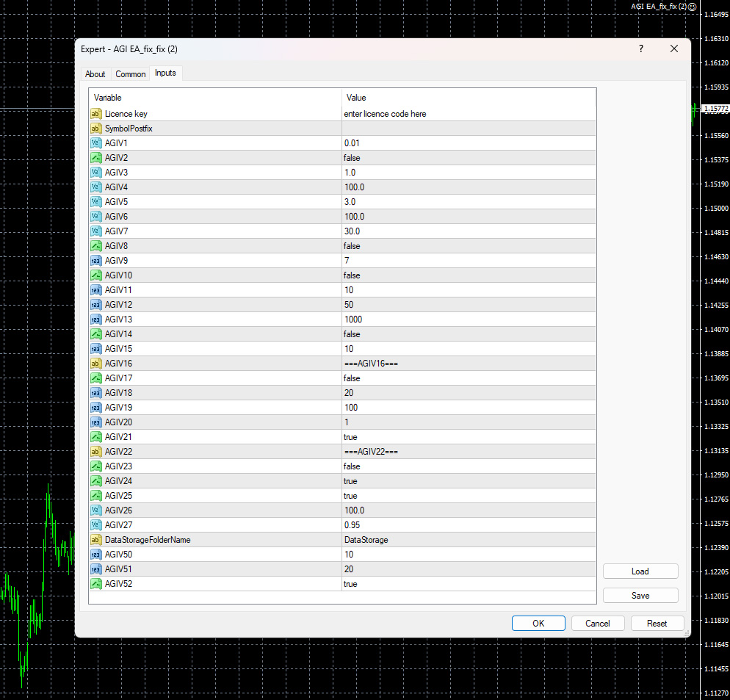Viewport: 730px width, 700px height.
Task: Click the string icon beside AGIV22
Action: [96, 451]
